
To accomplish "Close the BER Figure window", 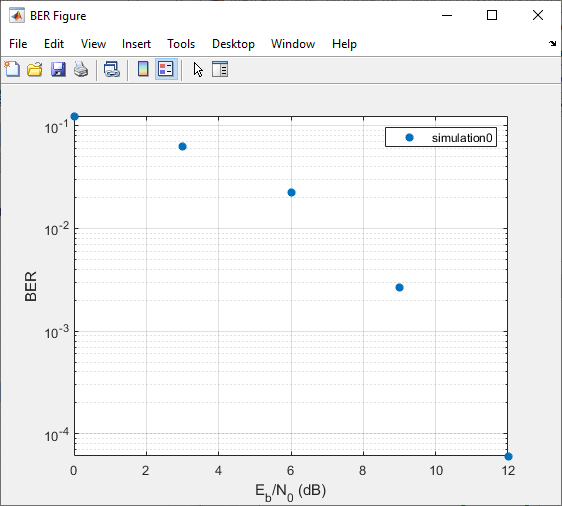I will tap(538, 15).
